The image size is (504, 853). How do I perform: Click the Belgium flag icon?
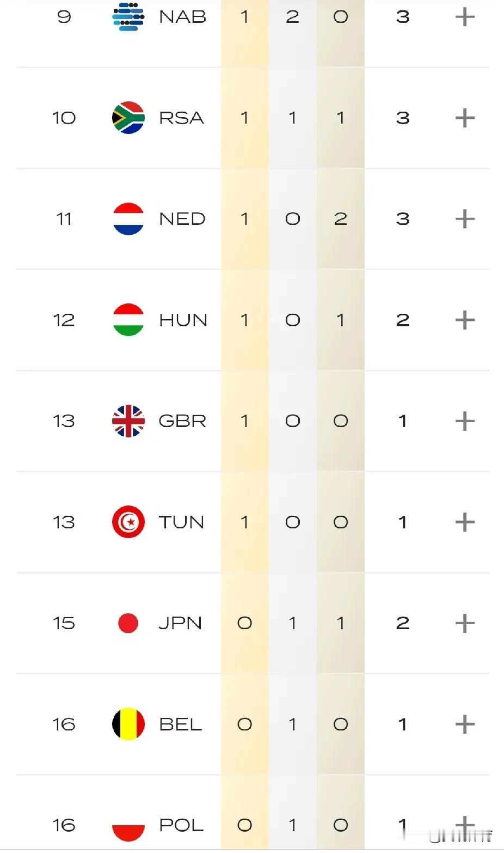[128, 724]
